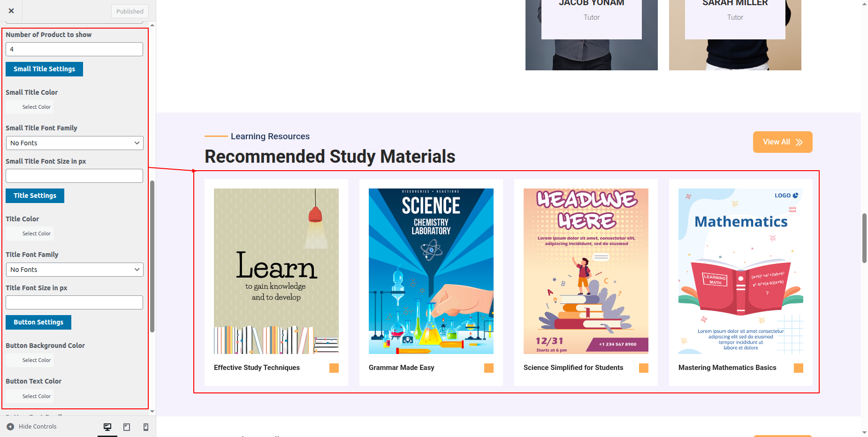868x437 pixels.
Task: Open the Science Chemistry Laboratory book thumbnail
Action: [x=431, y=271]
